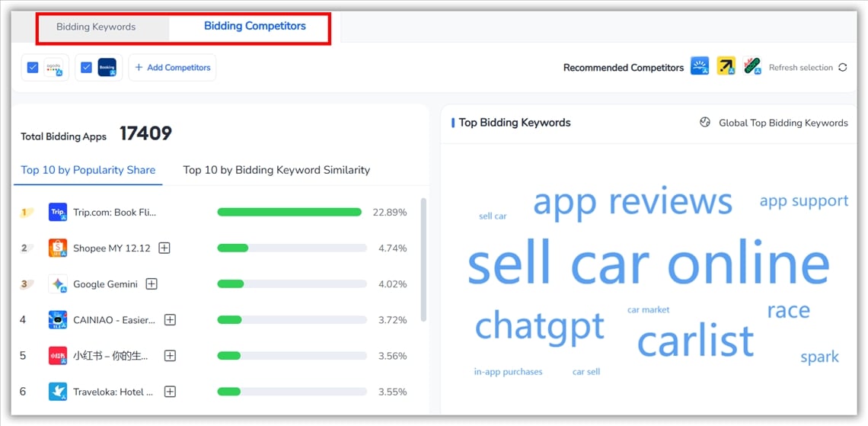Click the Trip.com 22.89% popularity bar
This screenshot has width=868, height=426.
coord(289,212)
